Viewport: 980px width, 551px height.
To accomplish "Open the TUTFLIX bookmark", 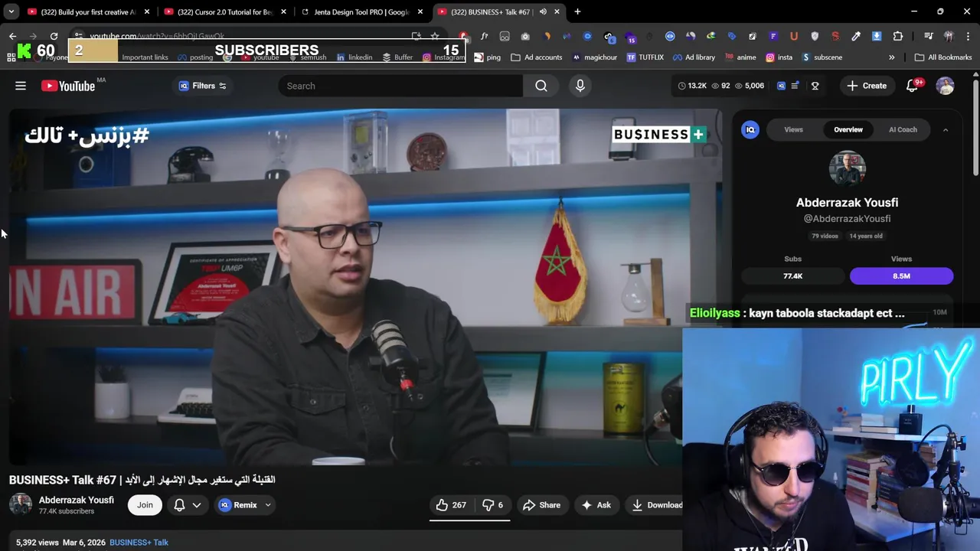I will pos(645,57).
